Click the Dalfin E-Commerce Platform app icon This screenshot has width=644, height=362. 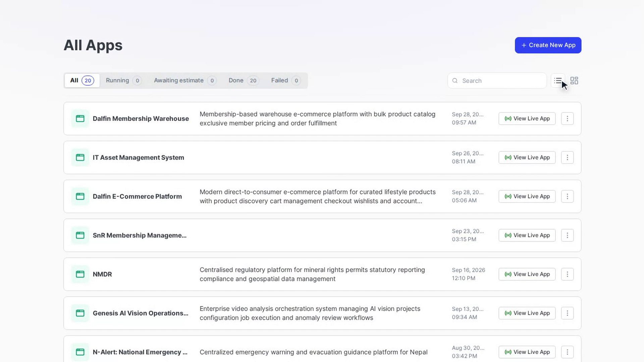[80, 196]
